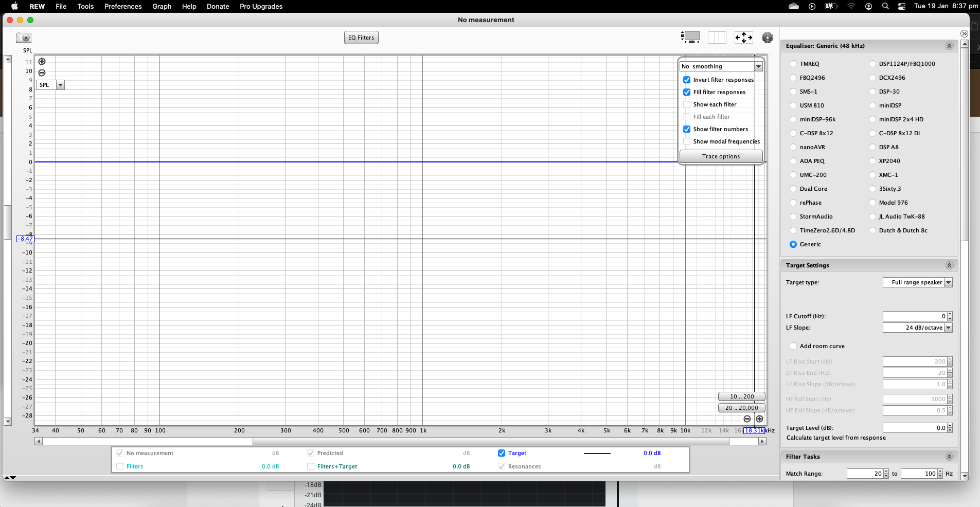The image size is (980, 507).
Task: Open the Tools menu
Action: (85, 6)
